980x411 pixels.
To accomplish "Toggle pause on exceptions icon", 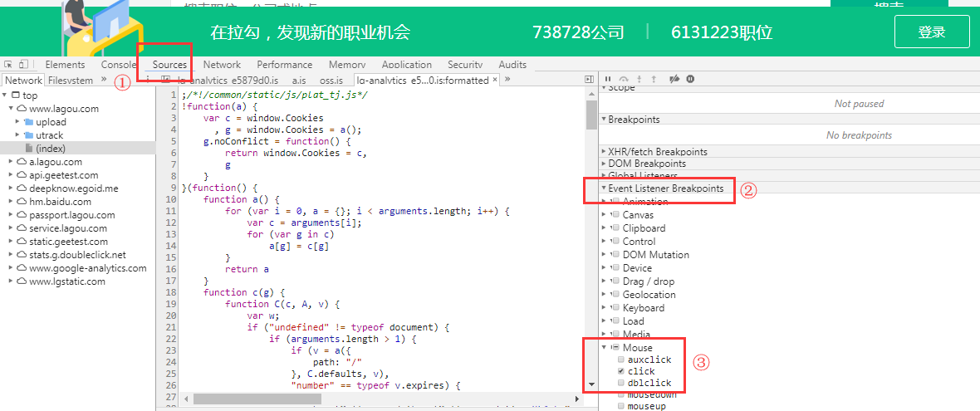I will (x=690, y=80).
